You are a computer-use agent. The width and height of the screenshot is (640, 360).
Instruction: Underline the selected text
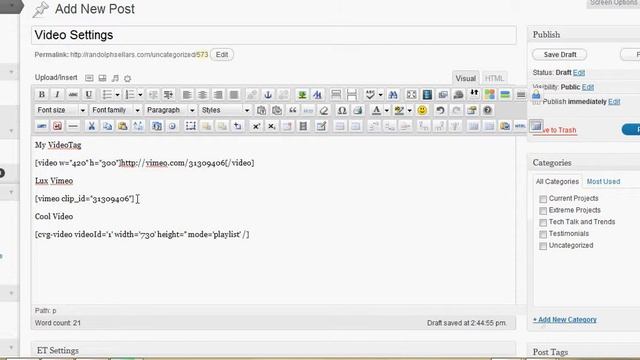click(89, 95)
